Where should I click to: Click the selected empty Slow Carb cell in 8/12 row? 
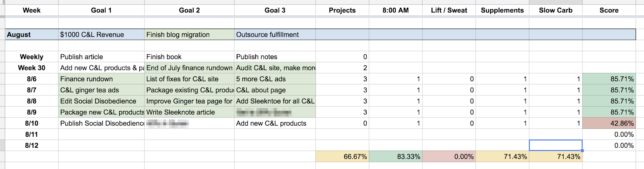click(x=556, y=145)
